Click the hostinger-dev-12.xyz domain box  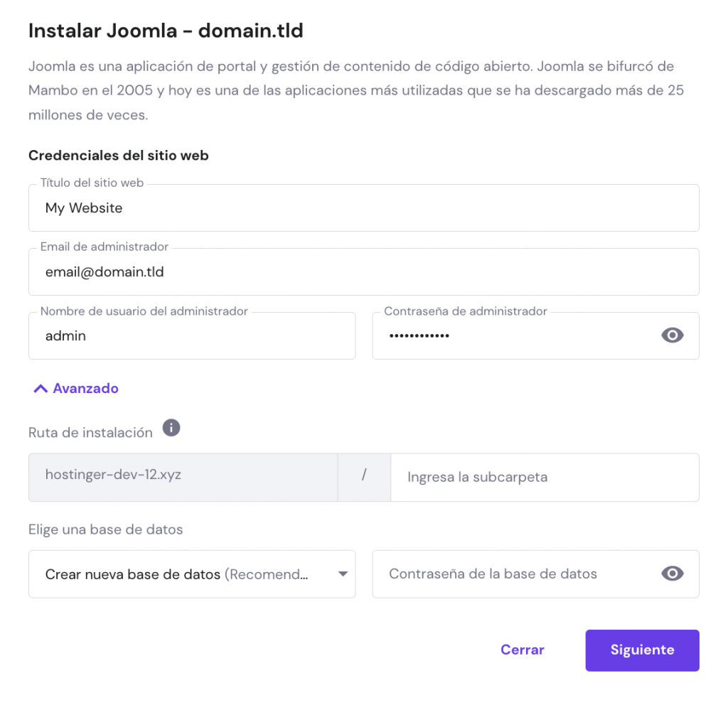point(182,477)
